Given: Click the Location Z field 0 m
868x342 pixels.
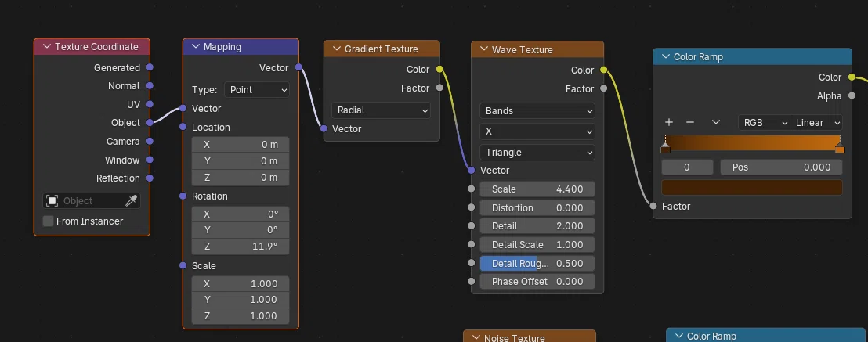Looking at the screenshot, I should click(241, 178).
